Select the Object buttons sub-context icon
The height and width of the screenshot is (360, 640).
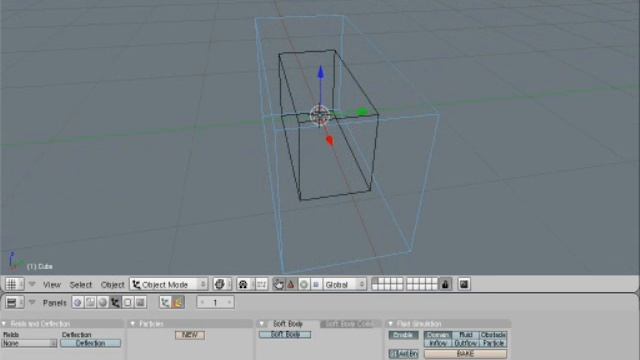point(165,302)
